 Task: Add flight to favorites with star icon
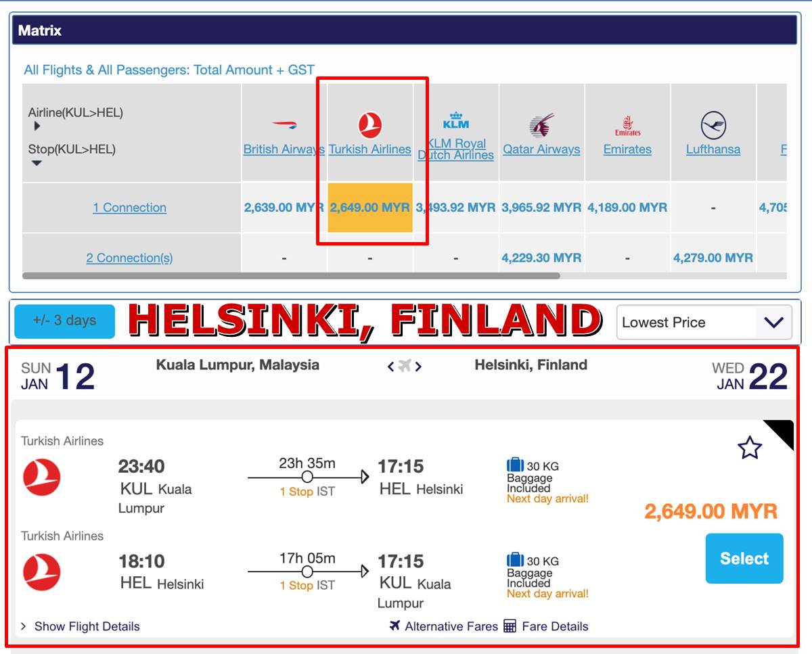750,448
